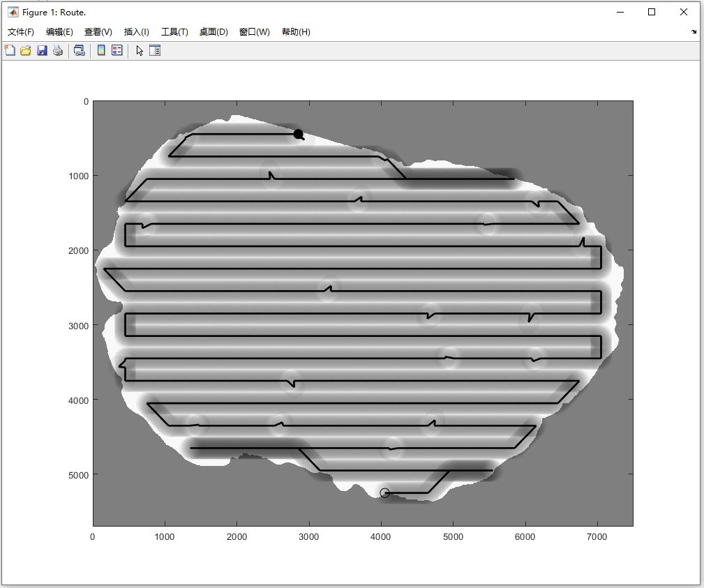Click the y-axis tick label 5000
The image size is (704, 588).
click(79, 475)
